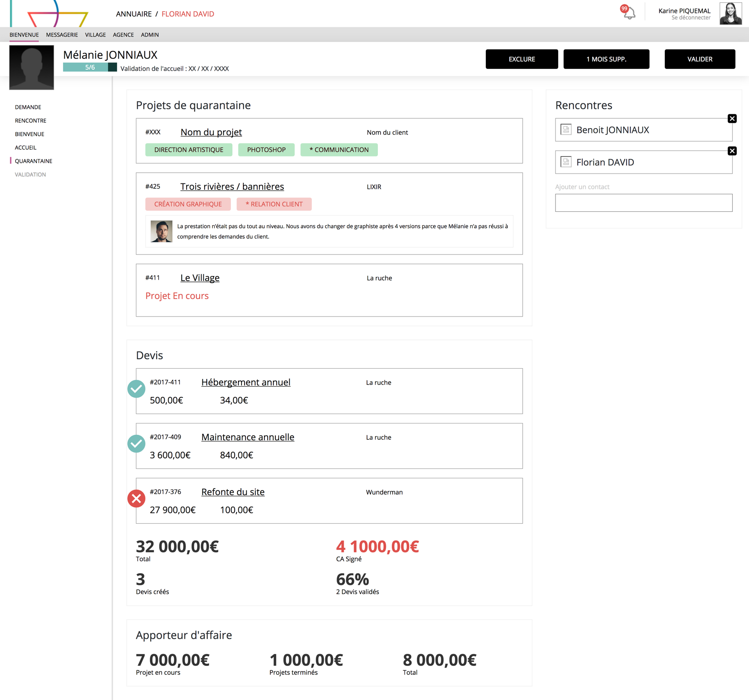Click green checkmark on Hébergement annuel devis

136,389
